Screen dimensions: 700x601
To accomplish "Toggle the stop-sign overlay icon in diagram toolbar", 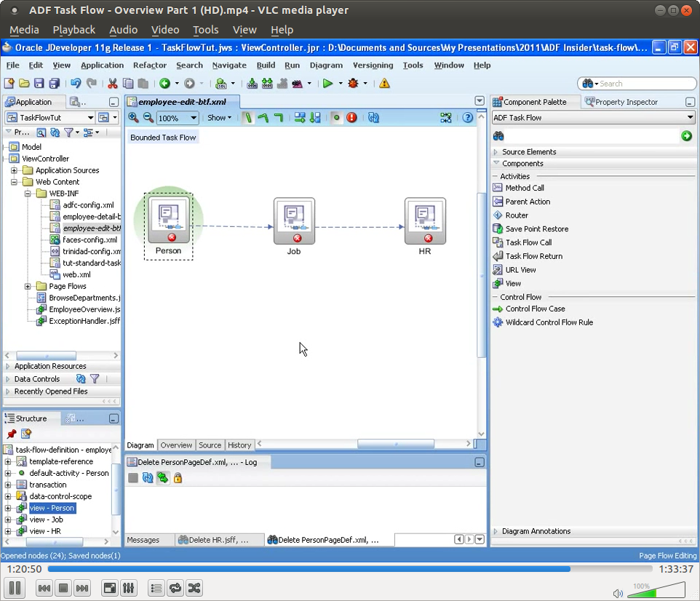I will pyautogui.click(x=351, y=117).
